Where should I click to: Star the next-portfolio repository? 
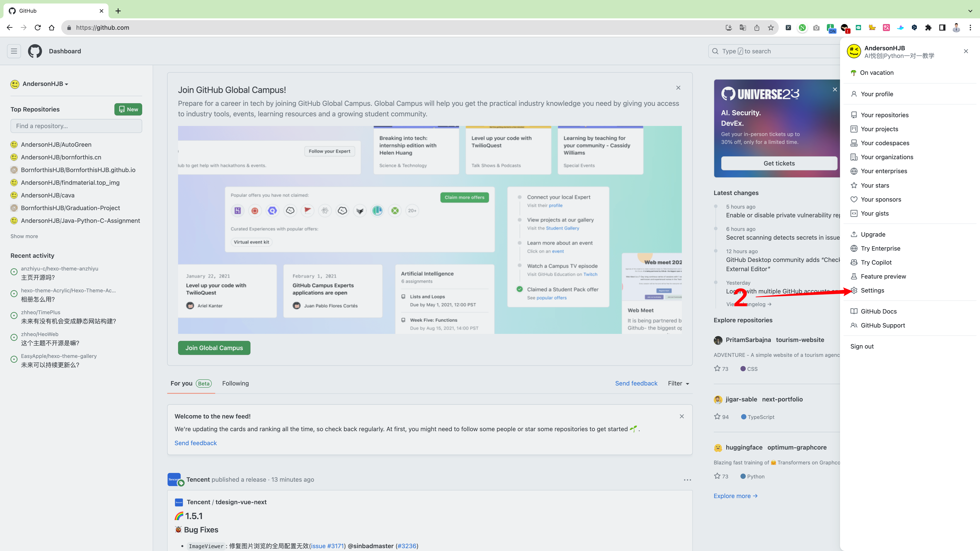pos(717,416)
